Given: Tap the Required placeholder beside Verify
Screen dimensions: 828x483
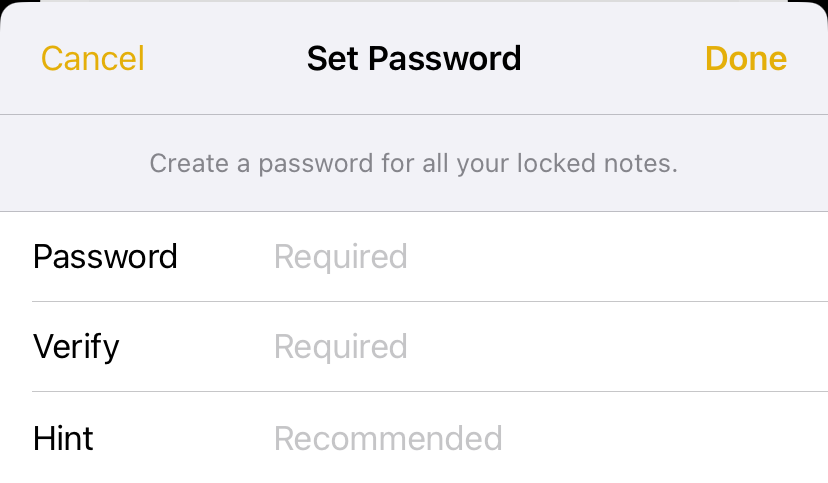Looking at the screenshot, I should point(341,347).
